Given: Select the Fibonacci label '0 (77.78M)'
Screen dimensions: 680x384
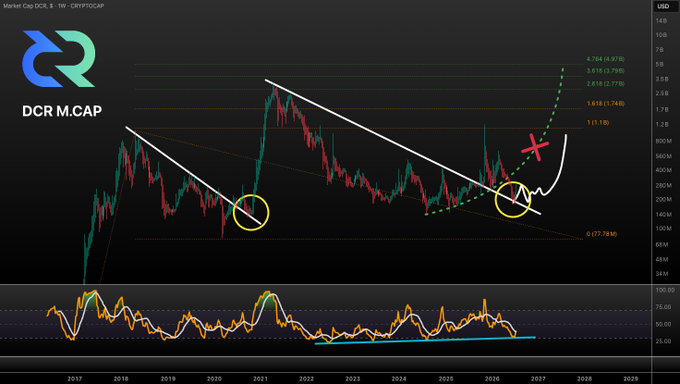Looking at the screenshot, I should coord(602,234).
